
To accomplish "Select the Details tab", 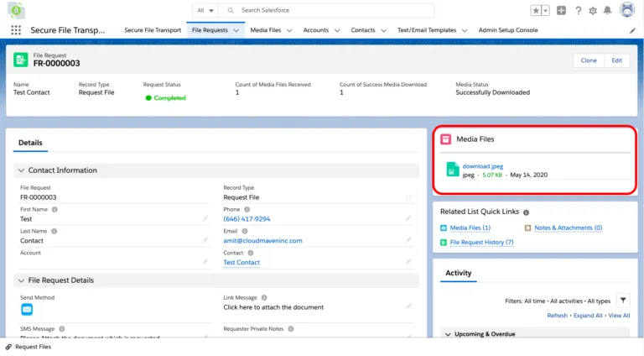I will pos(30,143).
